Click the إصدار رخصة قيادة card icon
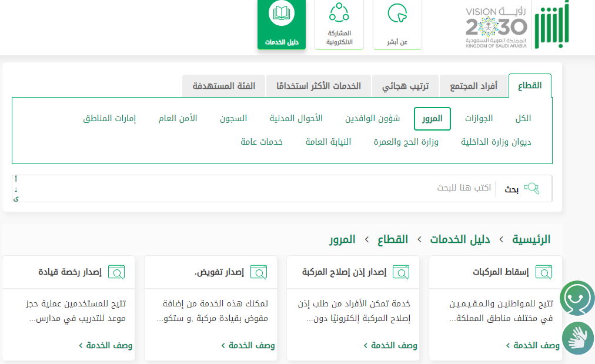The height and width of the screenshot is (364, 595). [x=116, y=272]
